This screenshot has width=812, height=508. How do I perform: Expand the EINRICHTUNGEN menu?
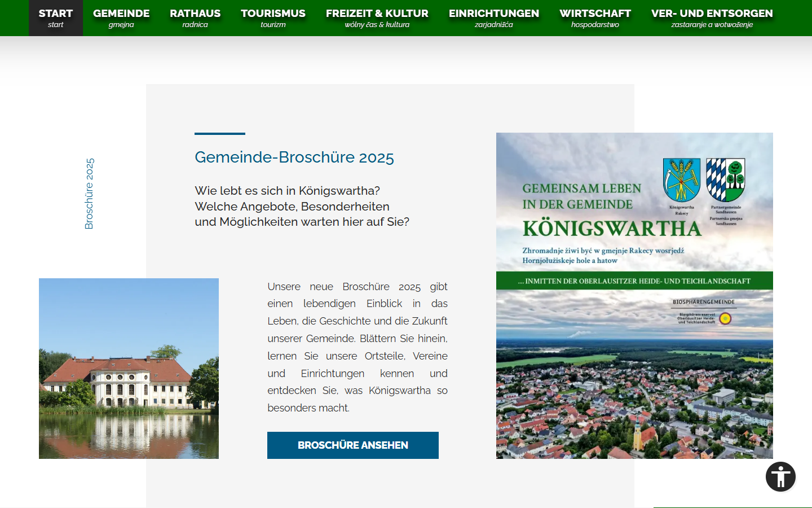point(493,18)
